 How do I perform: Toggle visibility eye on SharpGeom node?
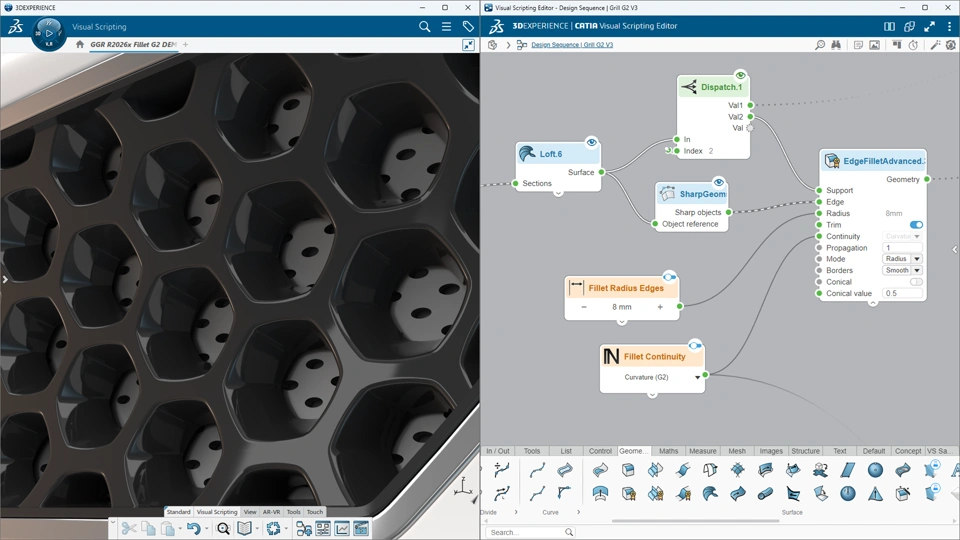click(x=719, y=182)
